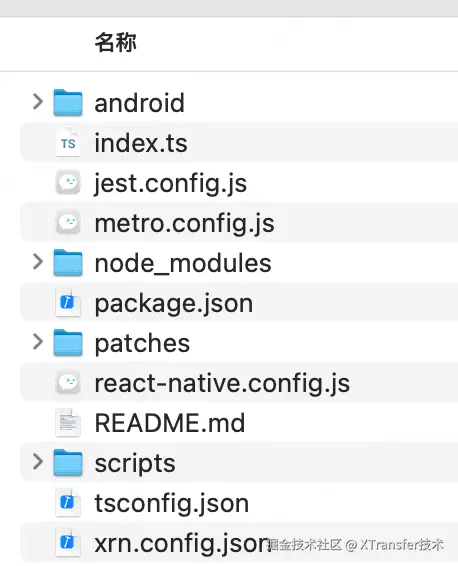Click the metro.config.js file icon
Viewport: 458px width, 566px height.
(x=68, y=223)
